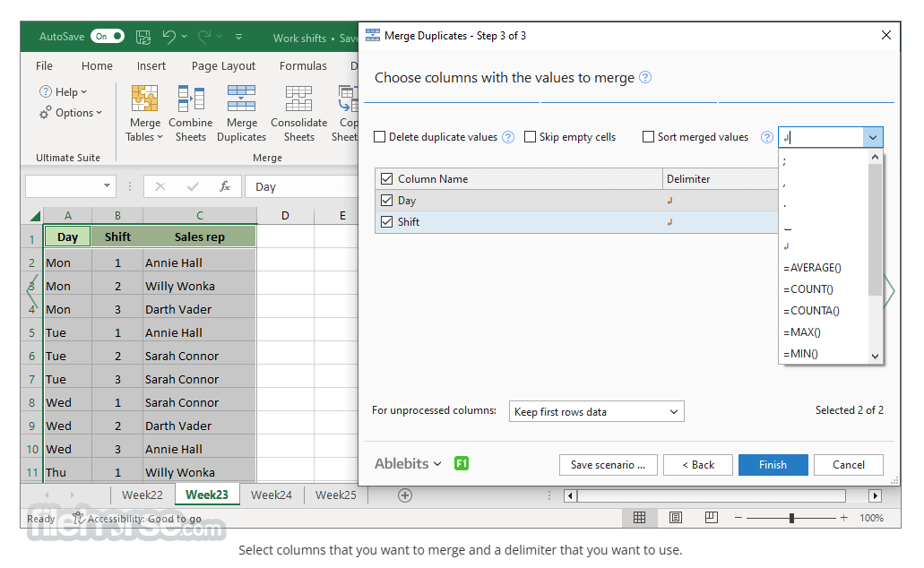Click the Merge Duplicates ribbon icon
Screen dimensions: 924x568
[242, 98]
